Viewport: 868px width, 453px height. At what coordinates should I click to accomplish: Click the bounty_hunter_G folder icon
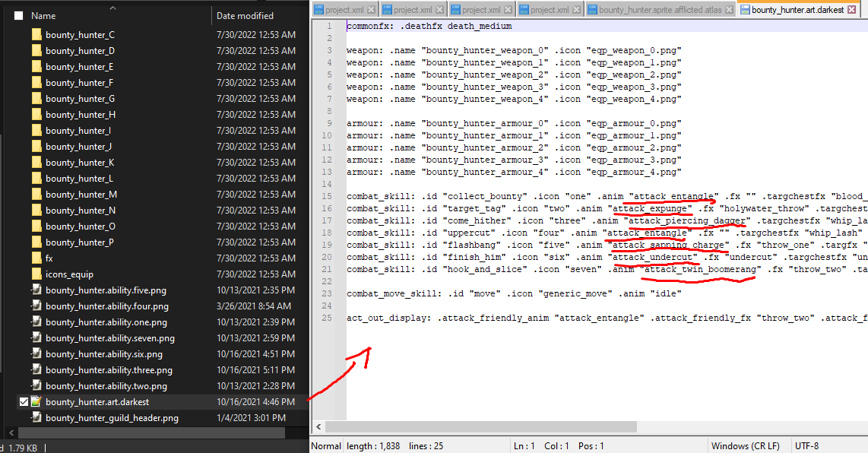pos(36,99)
